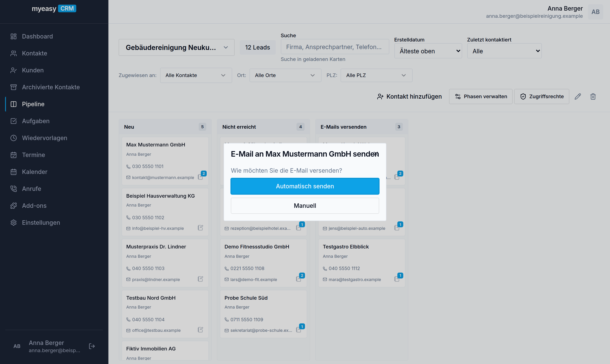Viewport: 610px width, 364px height.
Task: Open notes icon on Probe Schule Süd card
Action: pyautogui.click(x=299, y=330)
